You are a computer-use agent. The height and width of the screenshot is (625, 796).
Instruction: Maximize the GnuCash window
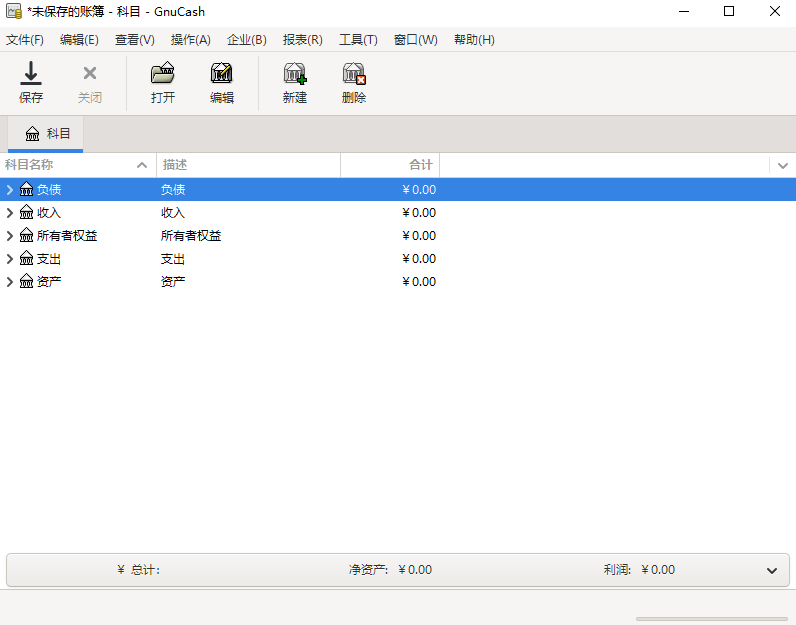click(x=728, y=11)
